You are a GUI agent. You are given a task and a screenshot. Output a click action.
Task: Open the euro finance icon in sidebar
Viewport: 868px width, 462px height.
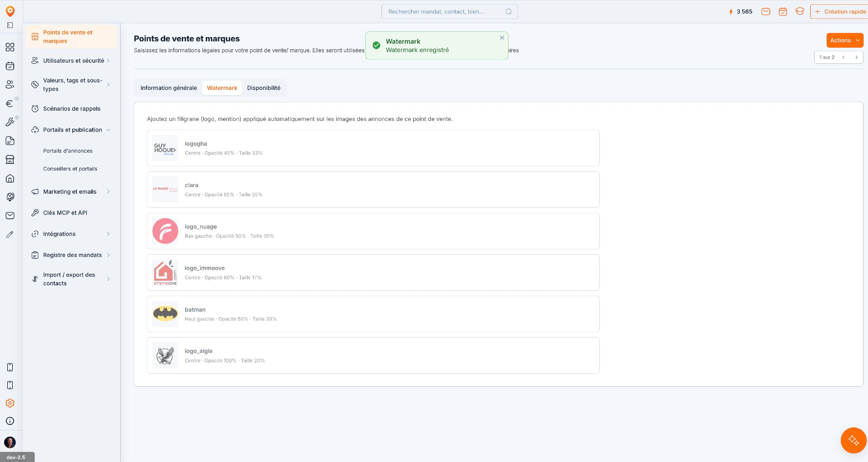pyautogui.click(x=10, y=104)
